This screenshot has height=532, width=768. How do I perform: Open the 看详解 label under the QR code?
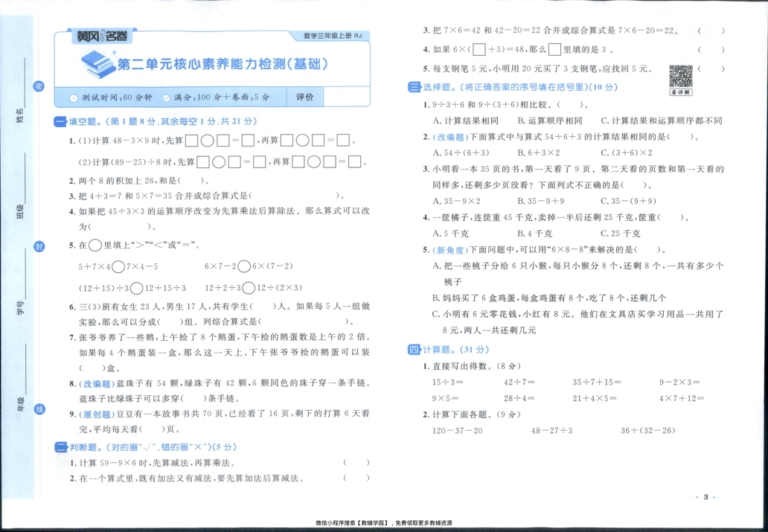pos(679,94)
